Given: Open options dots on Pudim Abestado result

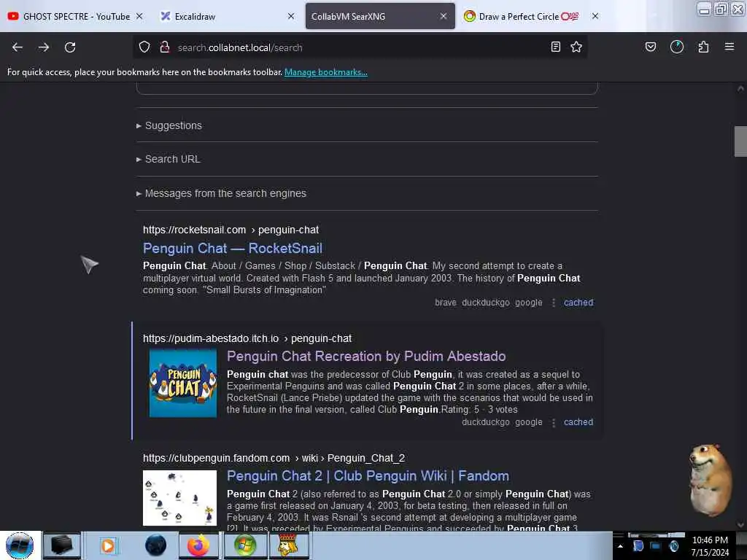Looking at the screenshot, I should [554, 422].
